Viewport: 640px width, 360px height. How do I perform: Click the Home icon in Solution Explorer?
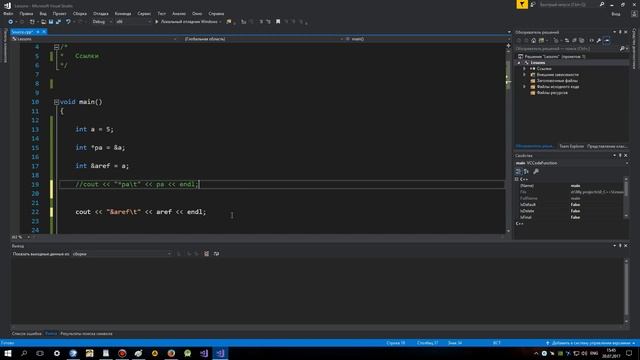pyautogui.click(x=533, y=40)
